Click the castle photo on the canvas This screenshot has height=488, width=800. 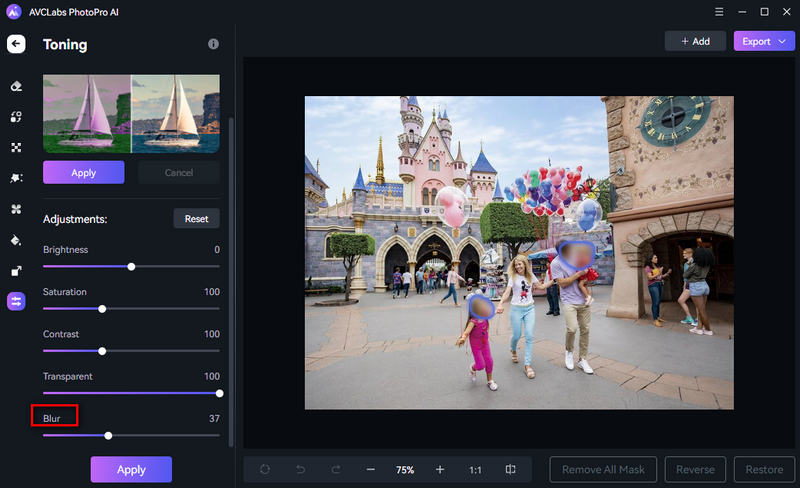(x=519, y=253)
